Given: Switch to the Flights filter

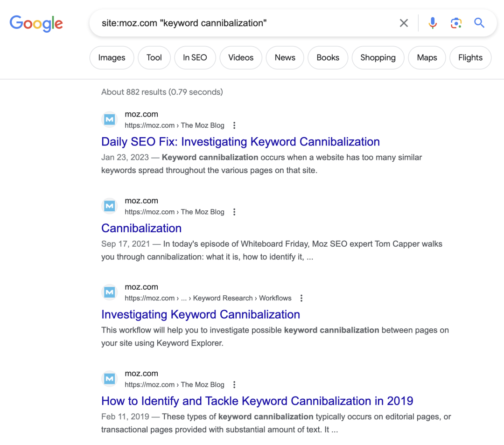Looking at the screenshot, I should (470, 57).
